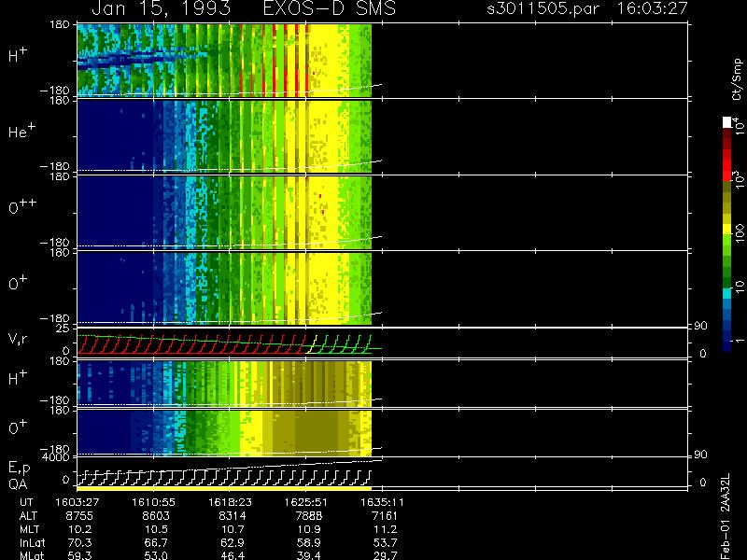Click the "QA" row label
The height and width of the screenshot is (560, 747).
tap(18, 484)
